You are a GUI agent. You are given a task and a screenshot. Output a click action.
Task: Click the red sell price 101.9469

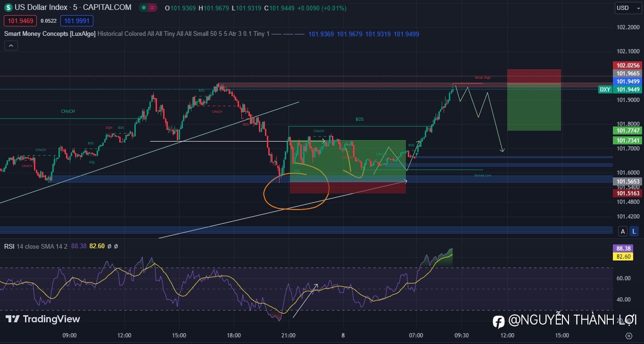[20, 21]
